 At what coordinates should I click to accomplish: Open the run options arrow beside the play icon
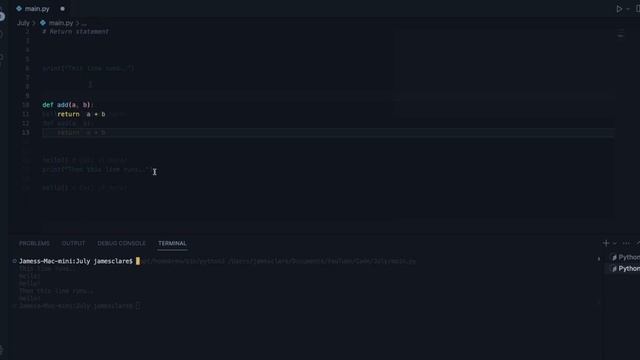coord(628,9)
